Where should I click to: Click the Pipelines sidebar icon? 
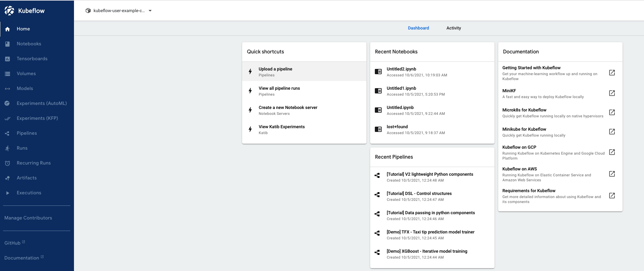tap(7, 133)
